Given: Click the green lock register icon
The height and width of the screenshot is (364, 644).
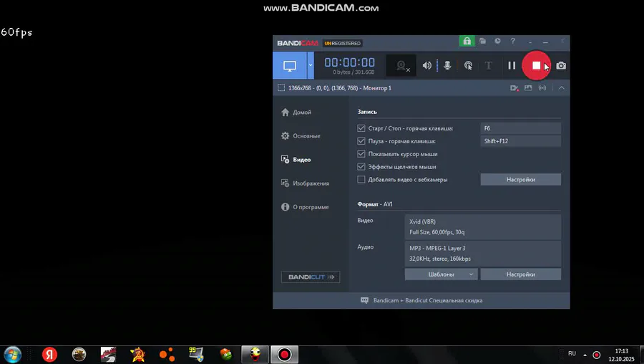Looking at the screenshot, I should [467, 41].
